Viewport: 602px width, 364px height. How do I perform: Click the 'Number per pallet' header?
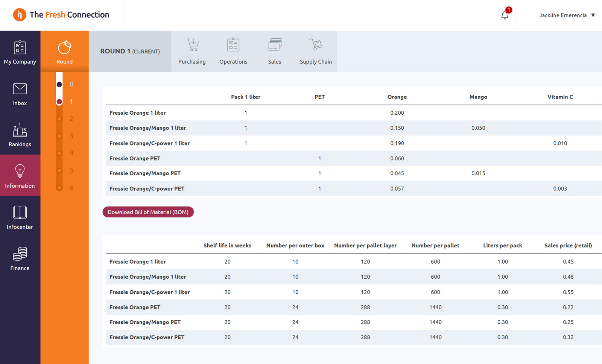click(435, 246)
